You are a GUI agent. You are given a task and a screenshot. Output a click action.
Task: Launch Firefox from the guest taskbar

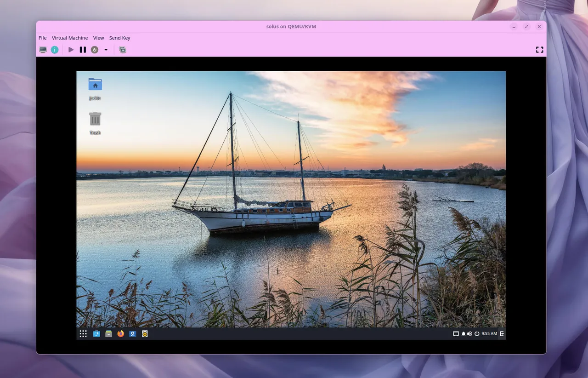(121, 334)
